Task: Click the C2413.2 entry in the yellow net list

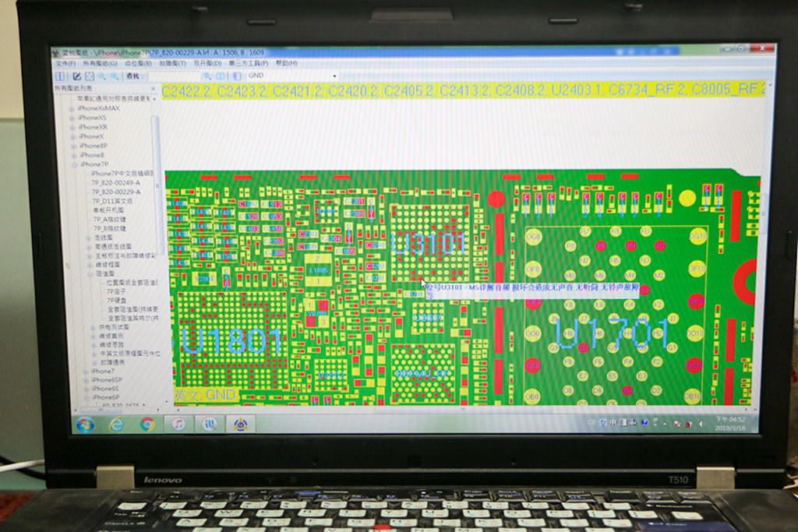Action: pos(466,91)
